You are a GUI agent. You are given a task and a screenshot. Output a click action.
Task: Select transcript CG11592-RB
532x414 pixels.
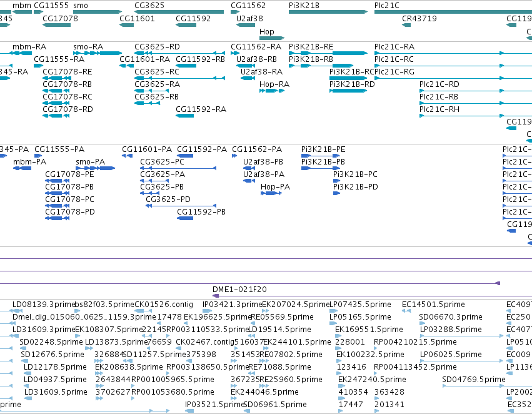(200, 59)
